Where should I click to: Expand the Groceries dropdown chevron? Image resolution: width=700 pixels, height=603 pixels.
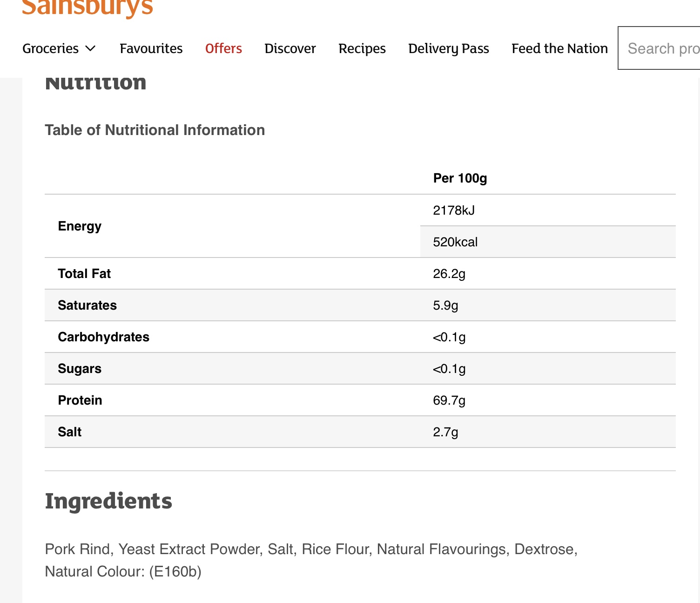point(91,48)
